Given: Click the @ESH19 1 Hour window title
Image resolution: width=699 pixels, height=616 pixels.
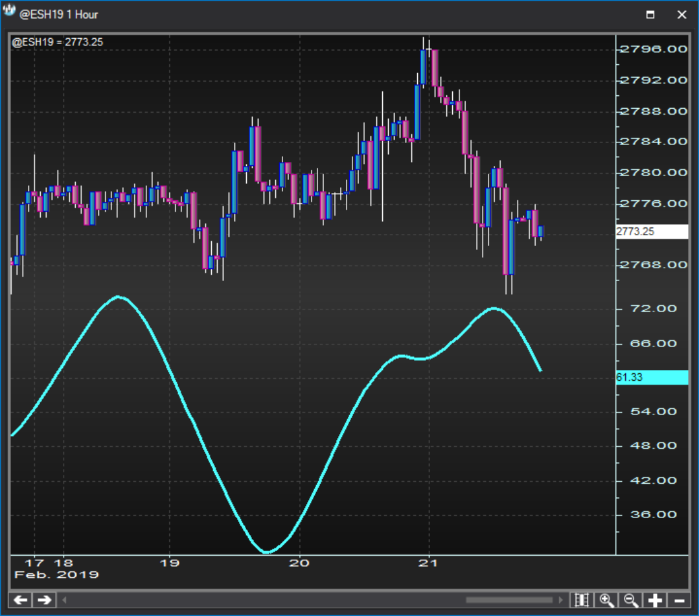Looking at the screenshot, I should pyautogui.click(x=58, y=15).
